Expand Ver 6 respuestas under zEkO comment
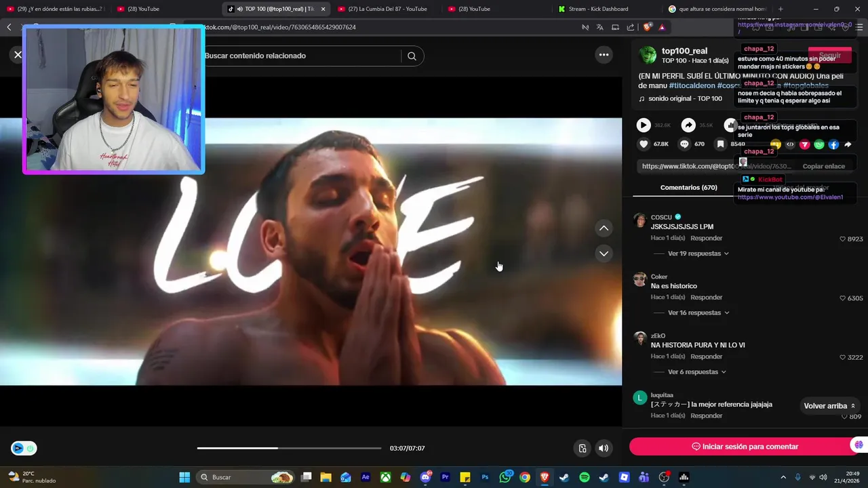Image resolution: width=868 pixels, height=488 pixels. (696, 372)
